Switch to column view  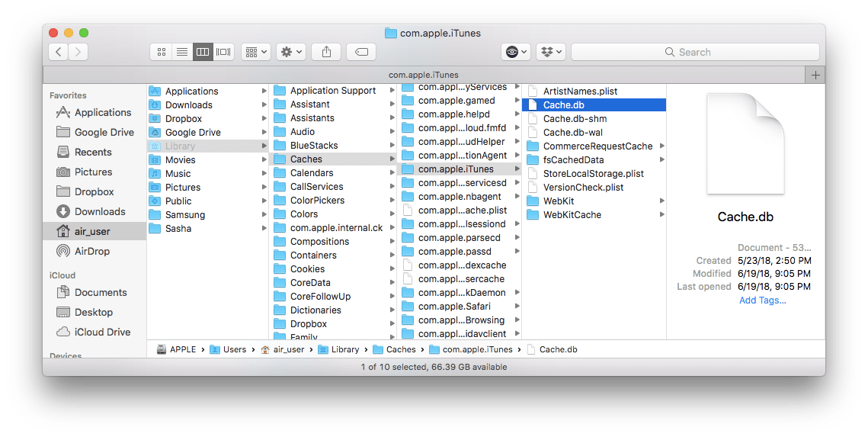coord(203,52)
